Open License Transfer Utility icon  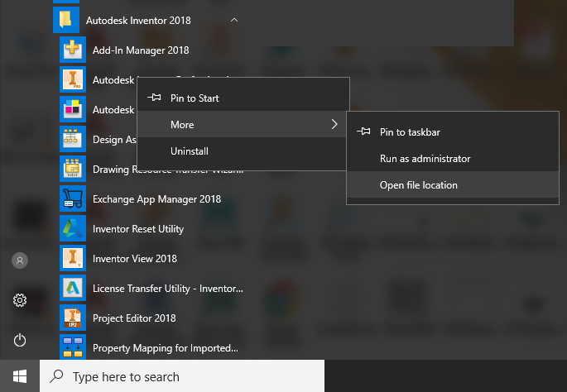pos(73,288)
